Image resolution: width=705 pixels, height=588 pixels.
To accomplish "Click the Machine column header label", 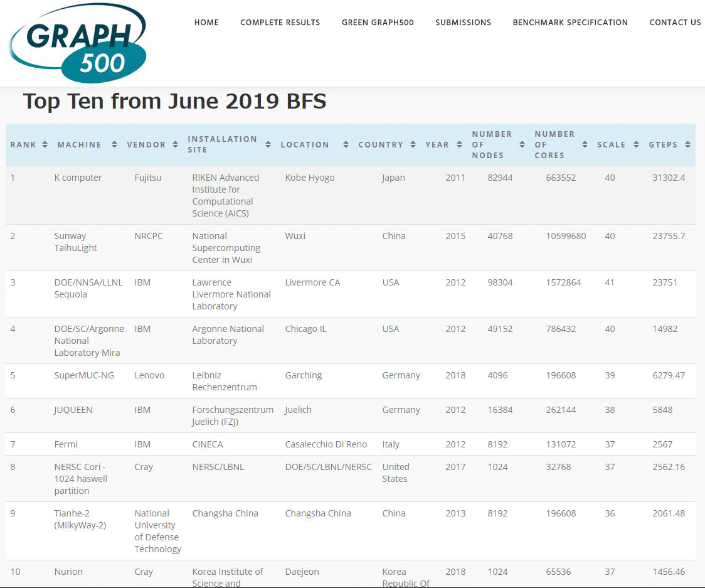I will pyautogui.click(x=79, y=144).
